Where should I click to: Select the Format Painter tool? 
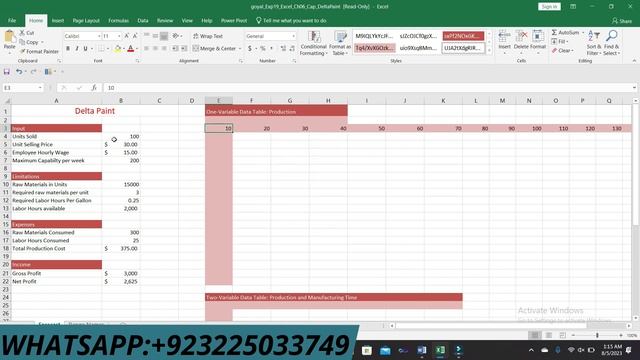40,51
